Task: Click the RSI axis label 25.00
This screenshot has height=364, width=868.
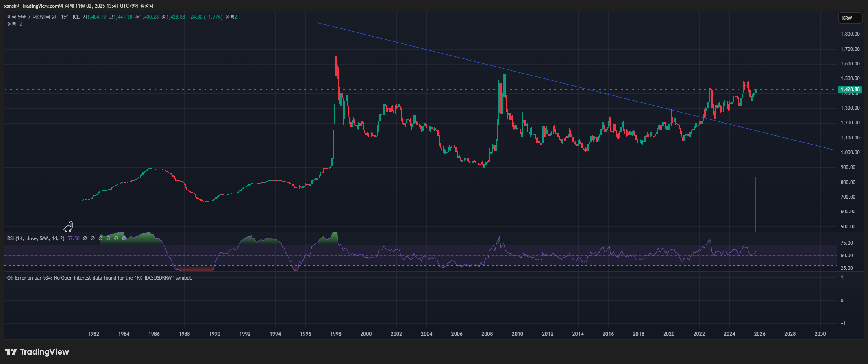Action: pyautogui.click(x=847, y=268)
